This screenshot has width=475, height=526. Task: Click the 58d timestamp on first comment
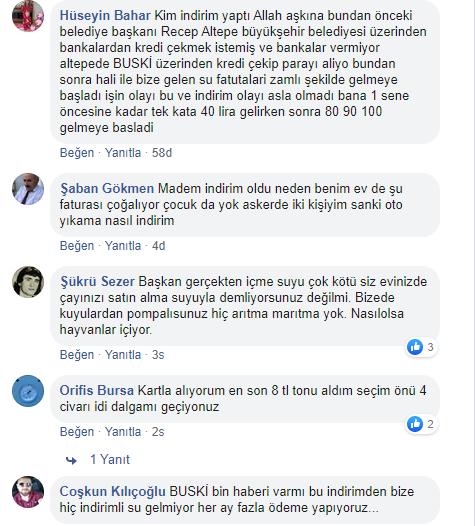click(x=162, y=153)
